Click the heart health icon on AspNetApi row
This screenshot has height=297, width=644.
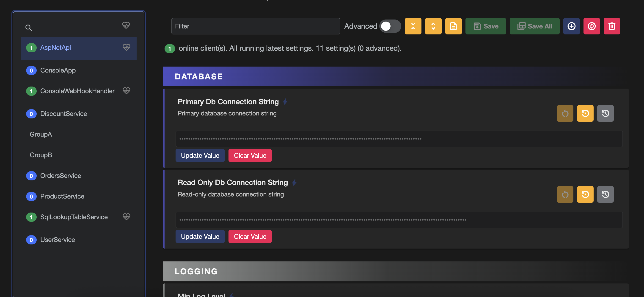[127, 47]
